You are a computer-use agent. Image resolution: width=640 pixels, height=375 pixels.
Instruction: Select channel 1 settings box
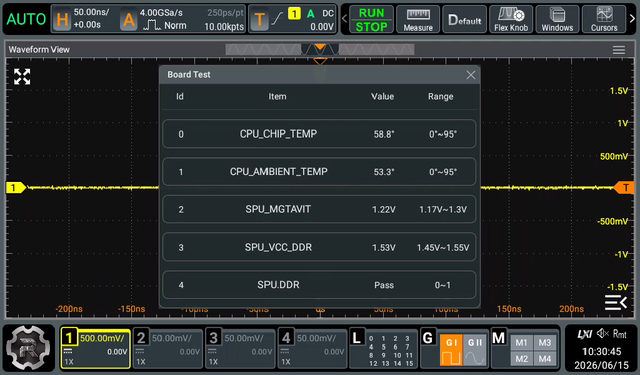(x=96, y=349)
